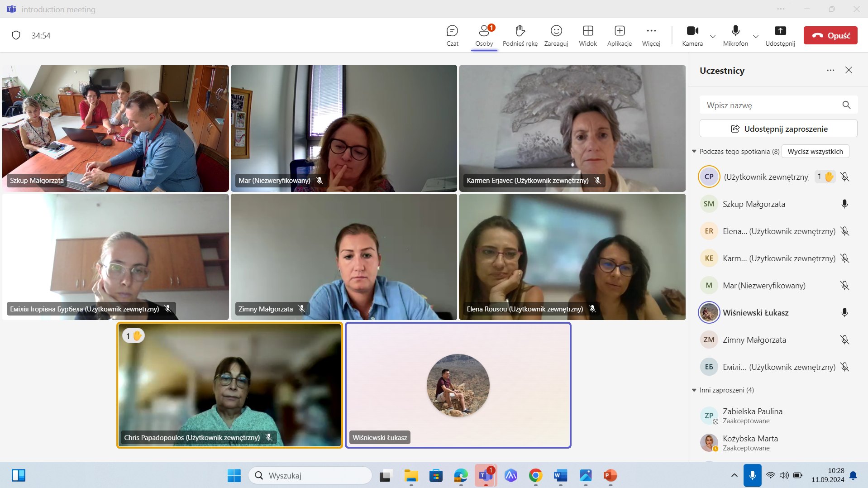Click the Udostępnij zaproszenie button

[778, 129]
